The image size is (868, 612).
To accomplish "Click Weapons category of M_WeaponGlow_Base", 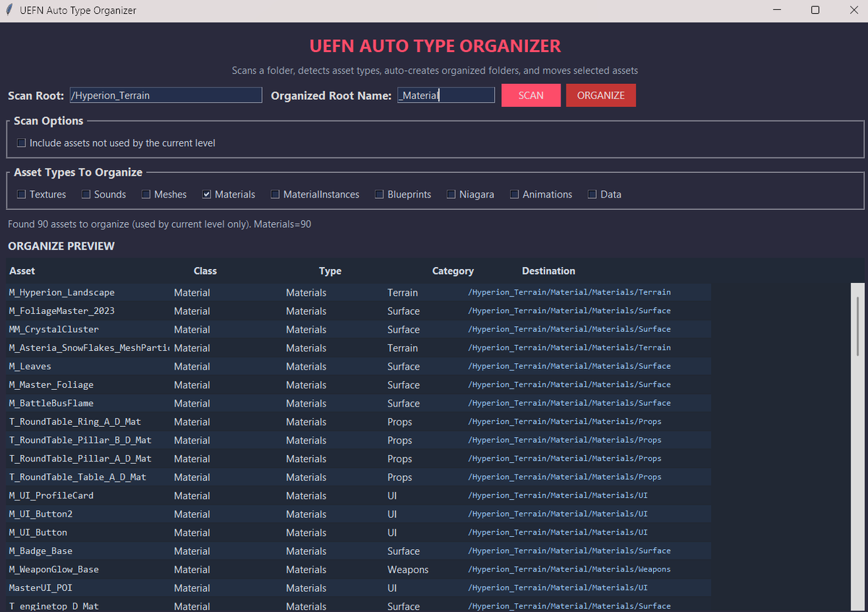I will click(x=408, y=570).
